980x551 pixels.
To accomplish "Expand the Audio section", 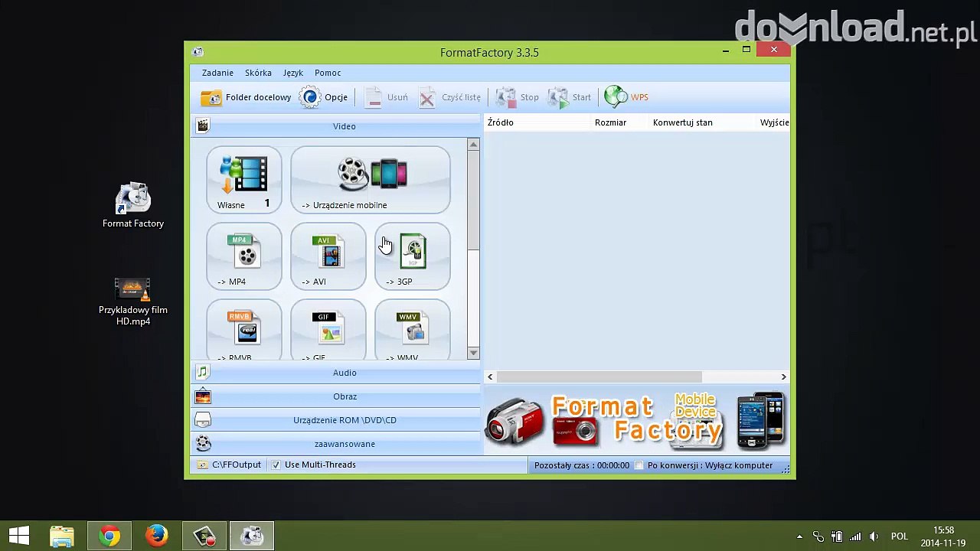I will [335, 373].
